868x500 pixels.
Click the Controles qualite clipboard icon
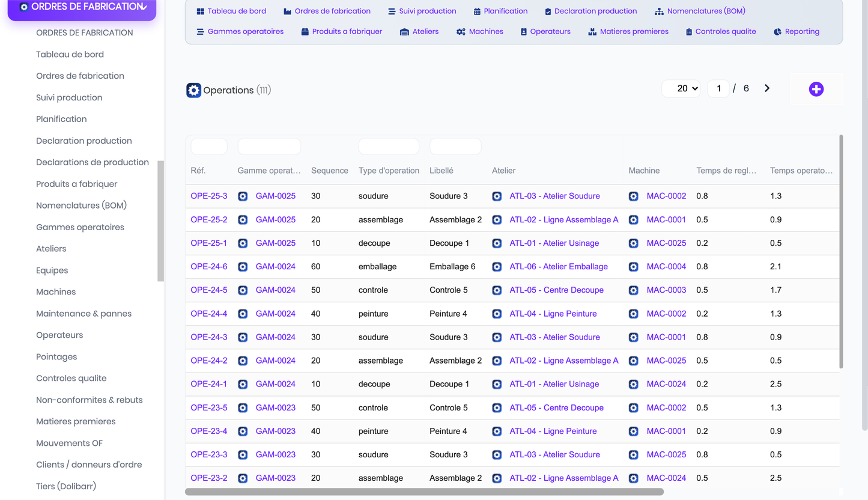tap(689, 32)
